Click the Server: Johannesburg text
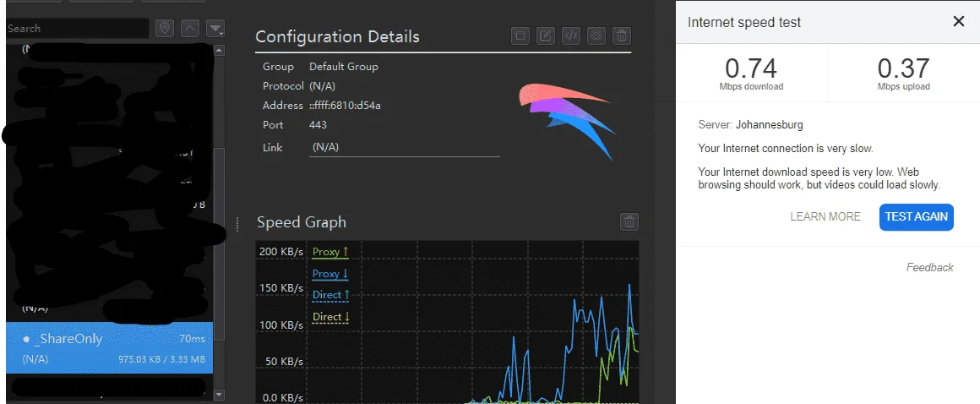Screen dimensions: 980x404 pyautogui.click(x=750, y=124)
